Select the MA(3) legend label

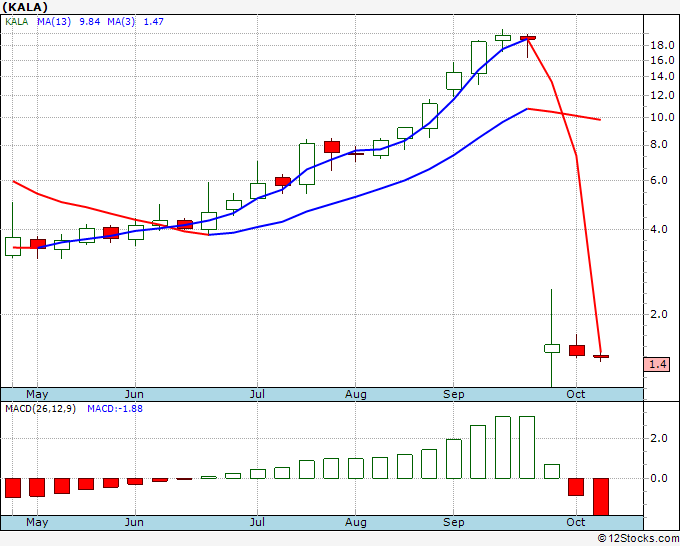121,22
